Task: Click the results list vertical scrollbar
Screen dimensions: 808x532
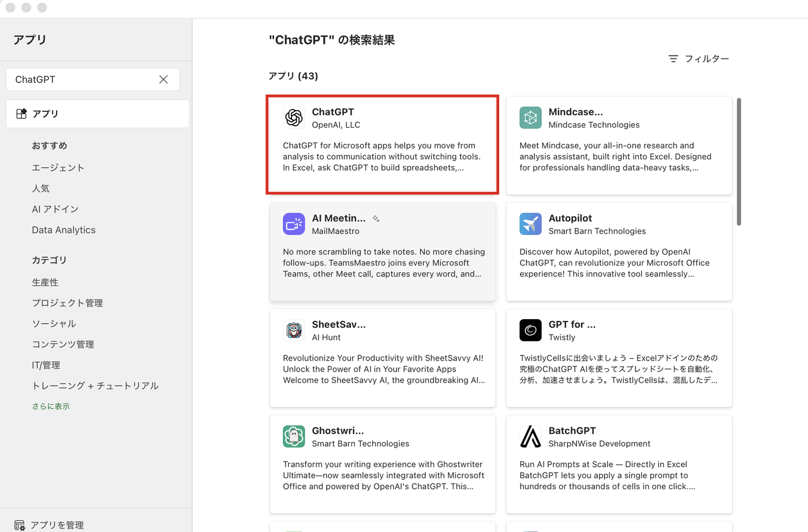Action: pyautogui.click(x=739, y=162)
